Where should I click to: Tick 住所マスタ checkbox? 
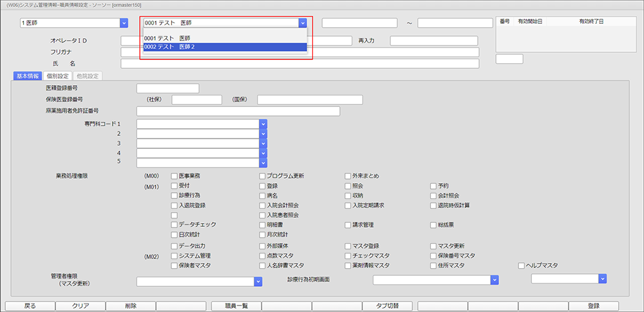click(x=433, y=266)
